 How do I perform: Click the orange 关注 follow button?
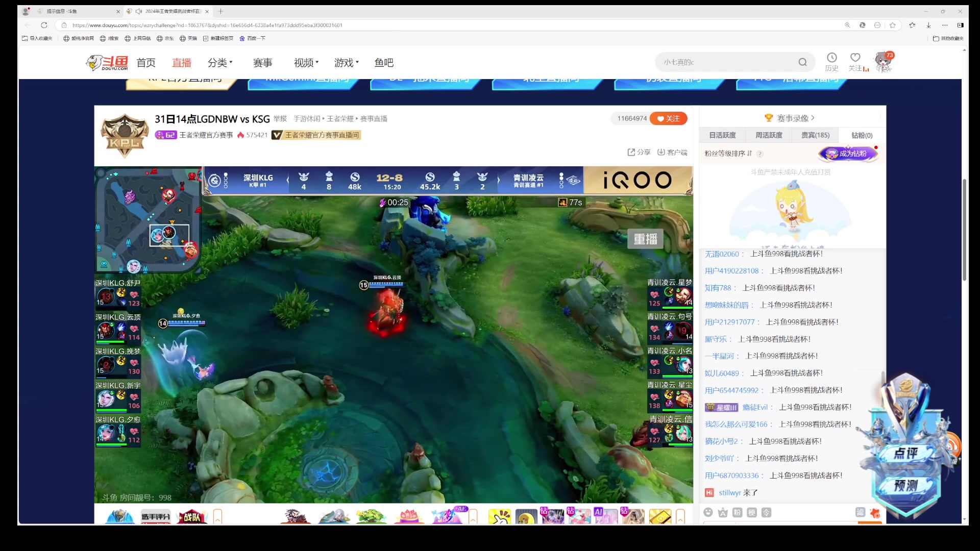point(668,118)
